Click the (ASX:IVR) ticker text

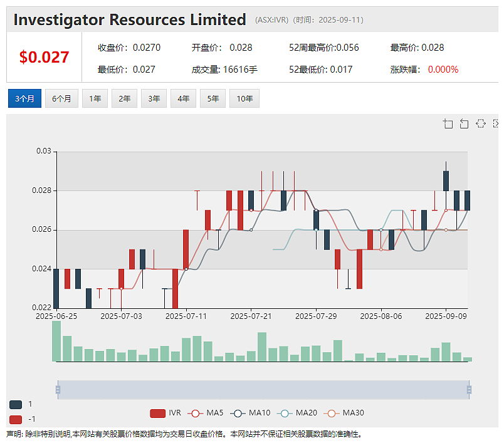point(272,20)
